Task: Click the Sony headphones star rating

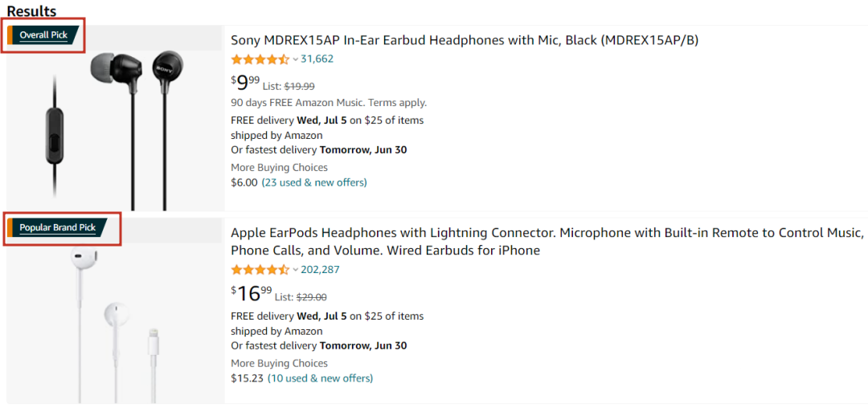Action: click(x=260, y=59)
